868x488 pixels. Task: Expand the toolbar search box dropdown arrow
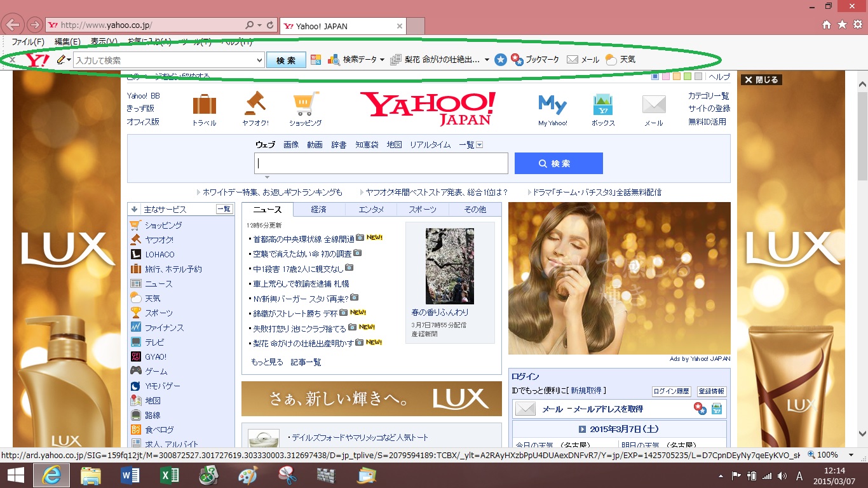pyautogui.click(x=259, y=60)
